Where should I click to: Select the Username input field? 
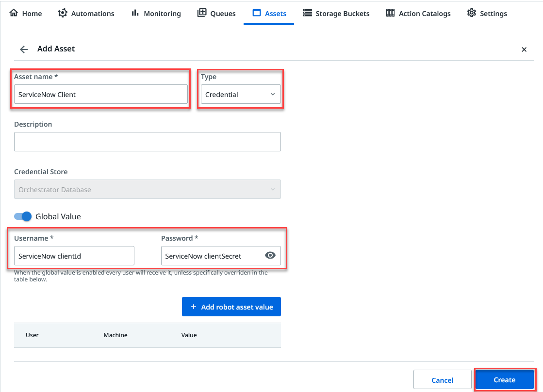(74, 256)
